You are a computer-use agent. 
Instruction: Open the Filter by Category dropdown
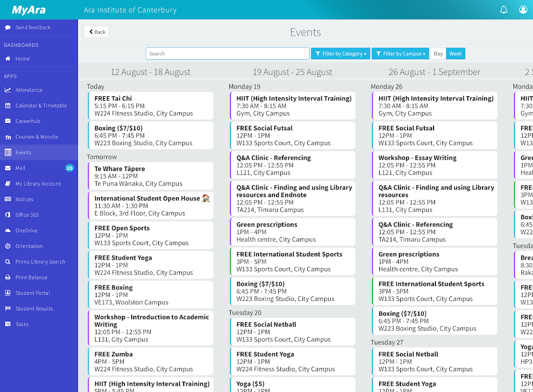click(x=340, y=54)
